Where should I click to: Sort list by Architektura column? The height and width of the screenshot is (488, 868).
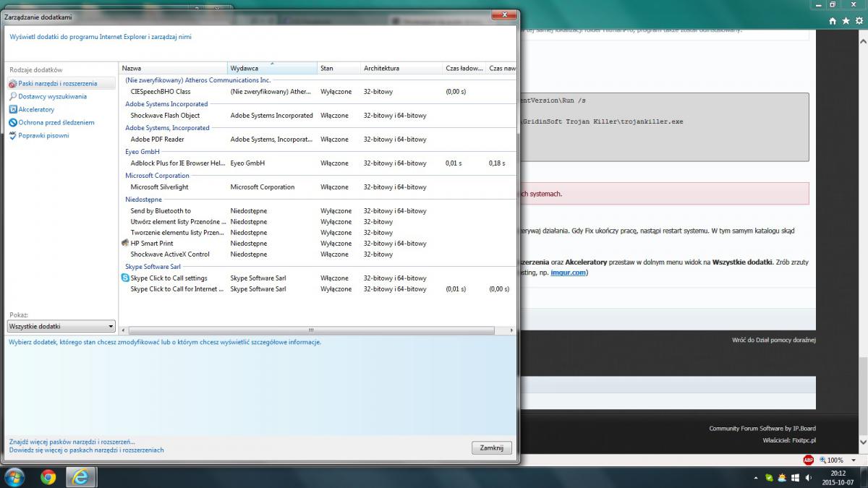click(401, 68)
